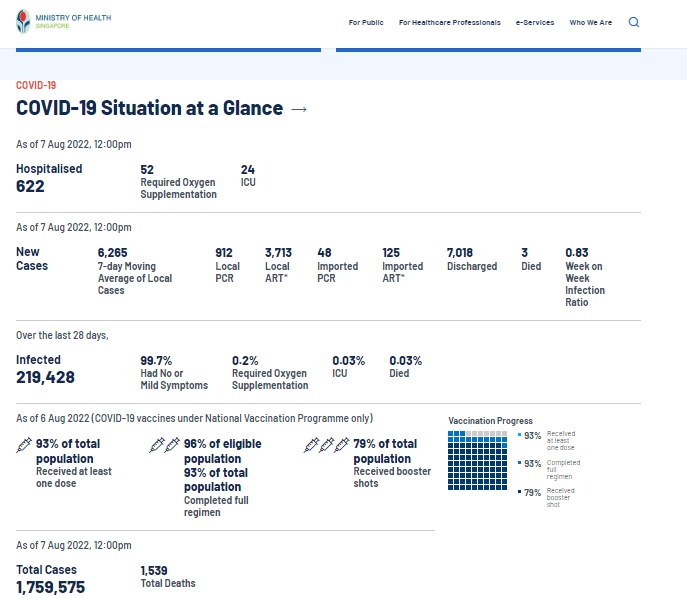Image resolution: width=687 pixels, height=598 pixels.
Task: Click the 7-day Moving Average 6,265 statistic
Action: coord(112,254)
